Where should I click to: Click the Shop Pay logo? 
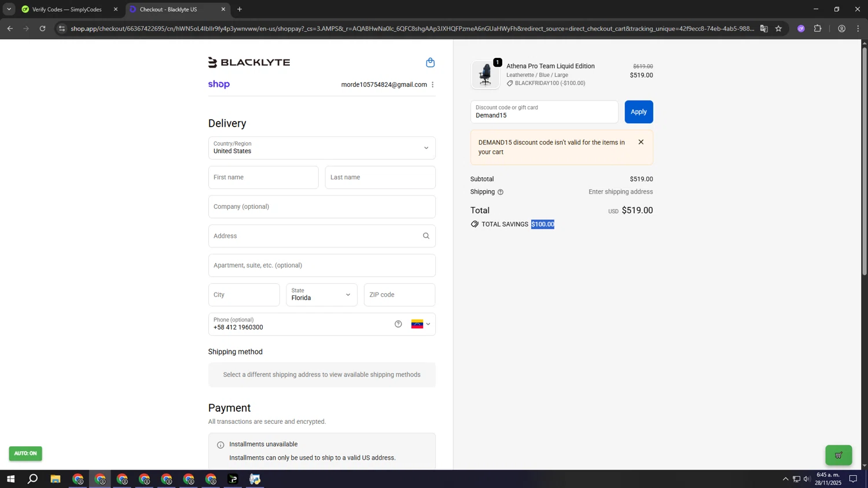tap(219, 84)
